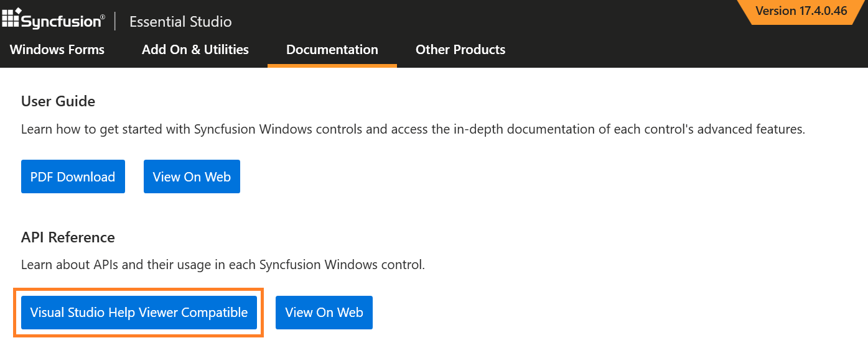The width and height of the screenshot is (868, 348).
Task: Select the Documentation tab
Action: click(332, 50)
